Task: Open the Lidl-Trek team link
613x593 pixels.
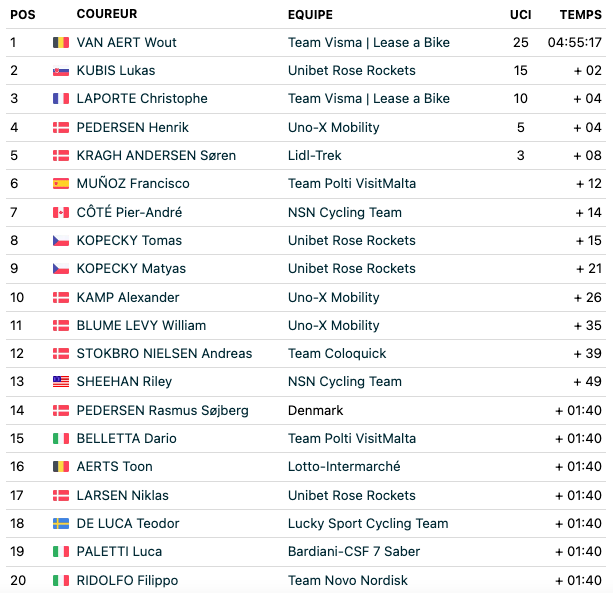Action: click(x=315, y=156)
